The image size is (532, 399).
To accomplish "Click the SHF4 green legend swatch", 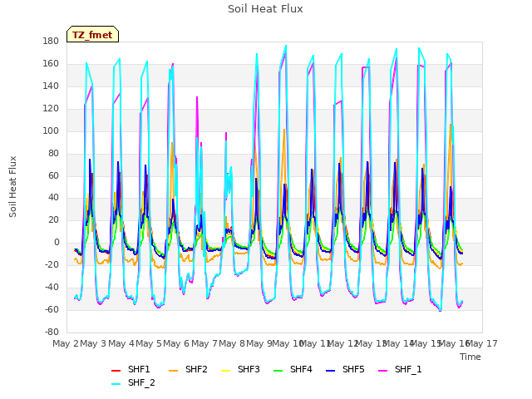I will click(x=278, y=371).
